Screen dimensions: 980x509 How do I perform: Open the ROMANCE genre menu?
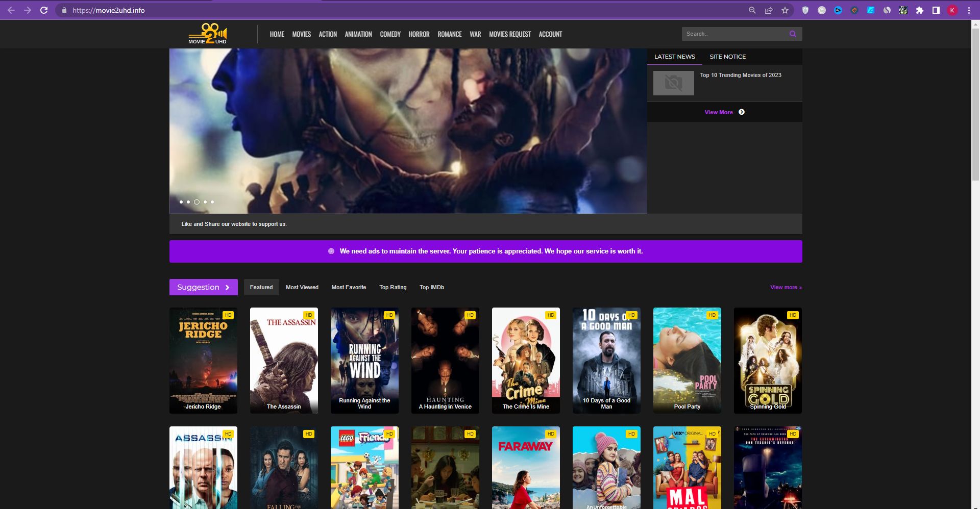pyautogui.click(x=450, y=34)
